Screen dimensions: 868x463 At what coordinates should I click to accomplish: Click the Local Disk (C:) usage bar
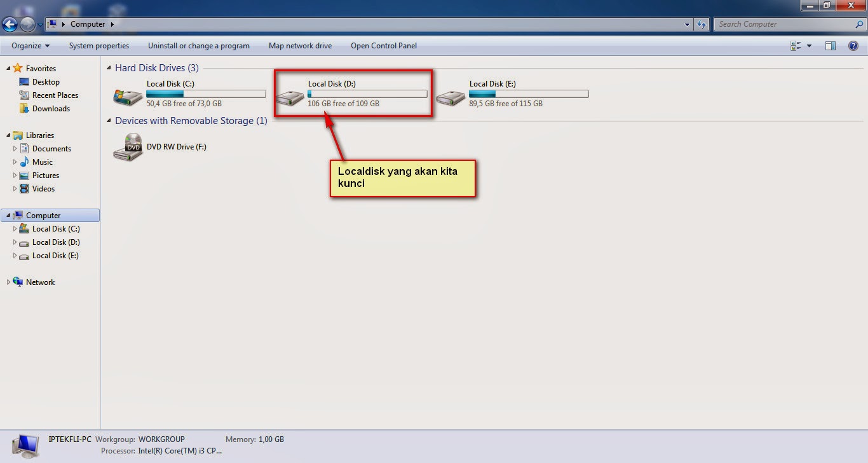click(x=206, y=94)
